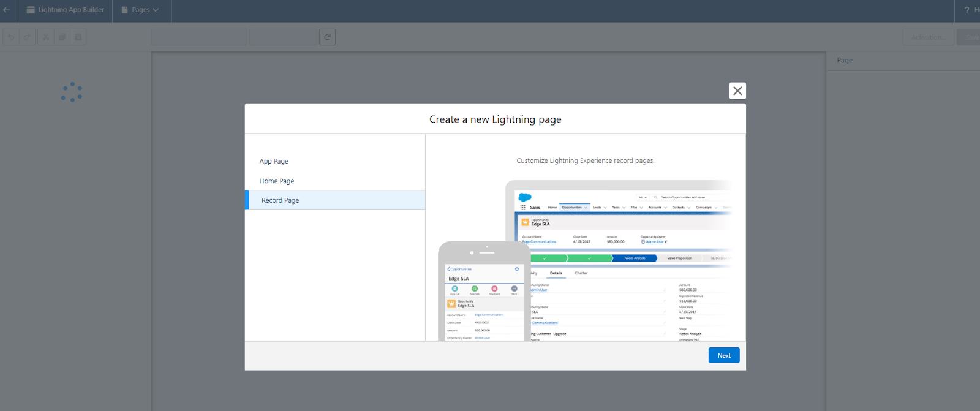Image resolution: width=980 pixels, height=411 pixels.
Task: Select Home Page option
Action: tap(277, 181)
